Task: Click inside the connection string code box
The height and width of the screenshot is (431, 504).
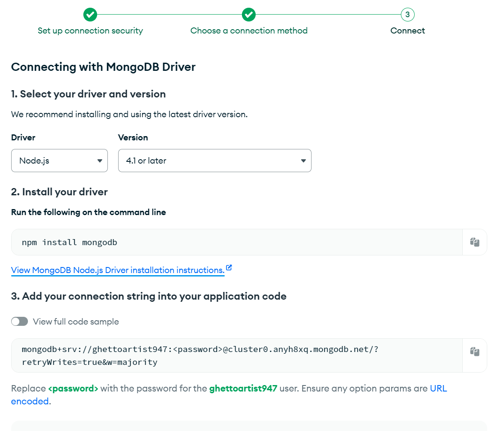Action: [x=237, y=355]
